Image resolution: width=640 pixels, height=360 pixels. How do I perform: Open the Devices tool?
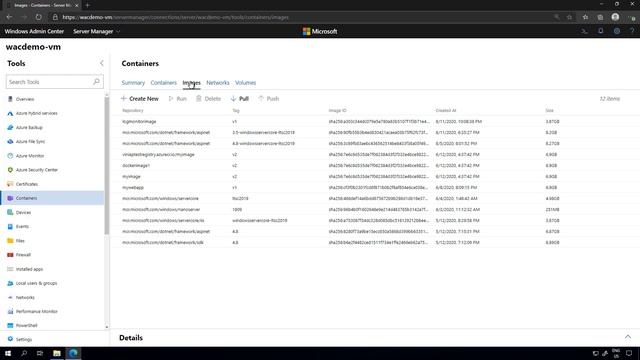[23, 212]
